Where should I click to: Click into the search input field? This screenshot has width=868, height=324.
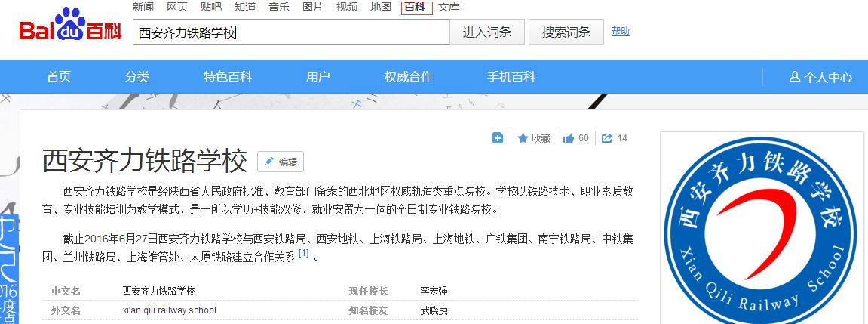(291, 32)
